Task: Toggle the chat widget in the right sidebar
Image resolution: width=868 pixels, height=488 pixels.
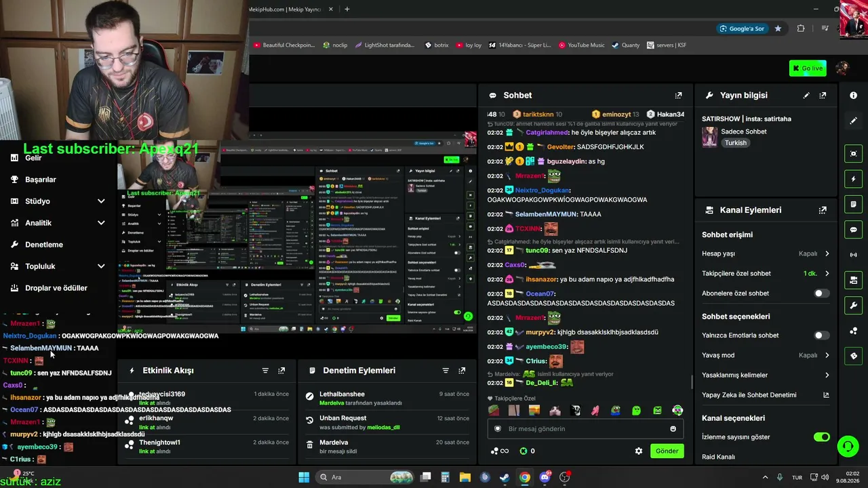Action: tap(853, 230)
